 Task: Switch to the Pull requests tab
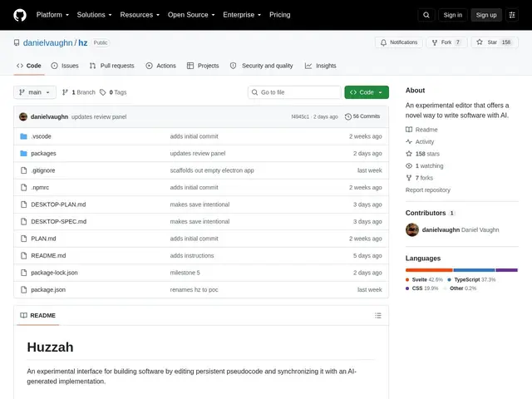(112, 66)
